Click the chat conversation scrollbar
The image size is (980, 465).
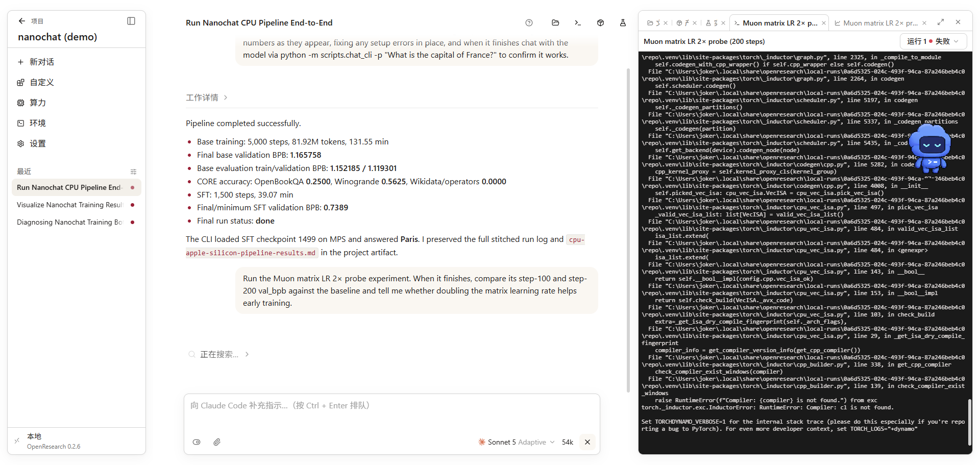coord(628,230)
